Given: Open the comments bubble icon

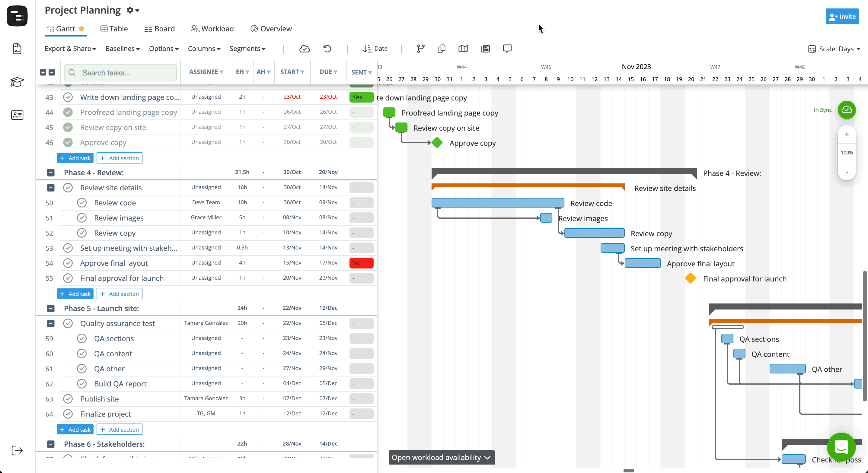Looking at the screenshot, I should pyautogui.click(x=507, y=49).
